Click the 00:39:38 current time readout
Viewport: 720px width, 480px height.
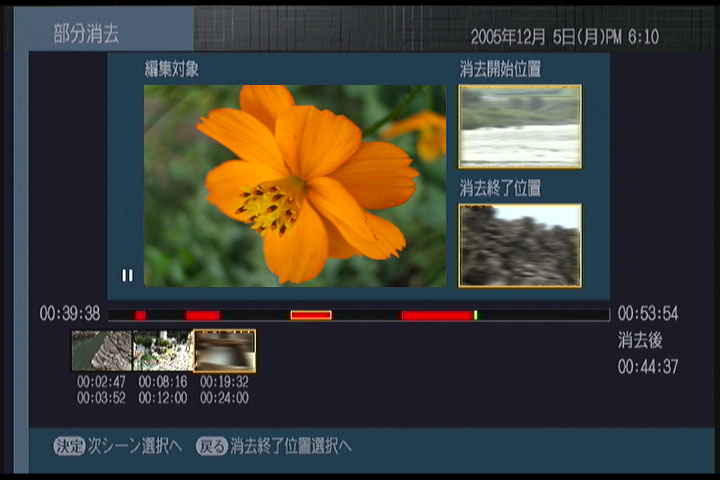pyautogui.click(x=69, y=314)
